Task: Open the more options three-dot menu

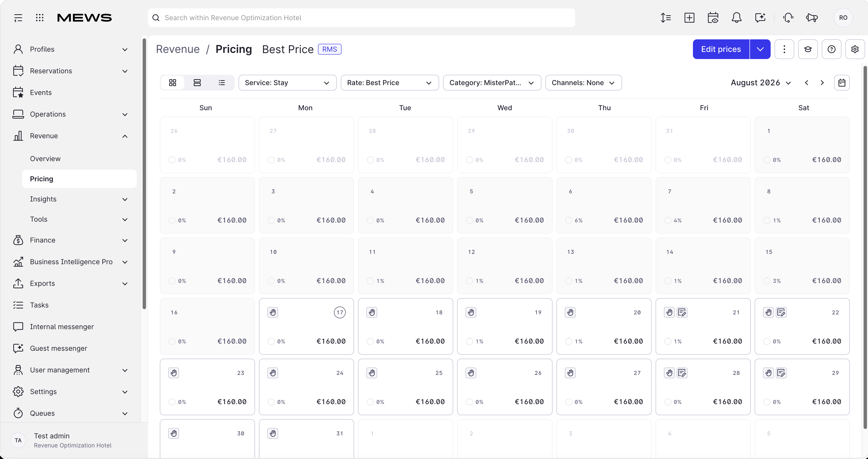Action: coord(784,49)
